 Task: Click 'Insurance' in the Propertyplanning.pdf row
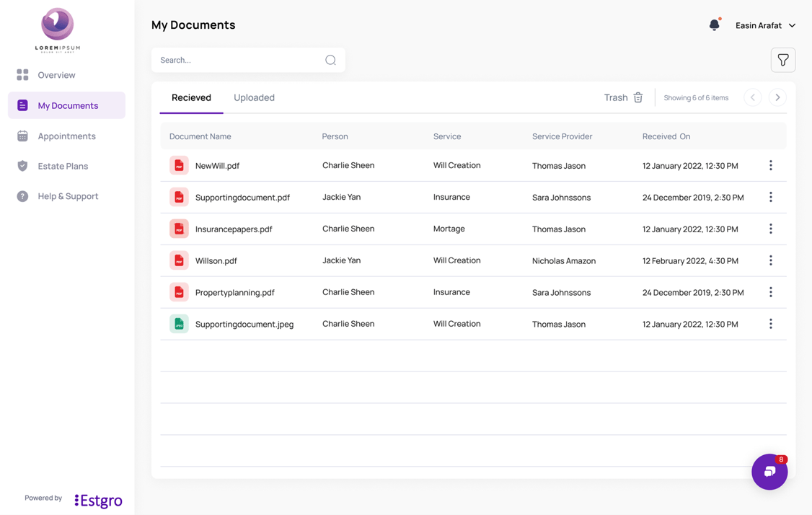pos(451,291)
